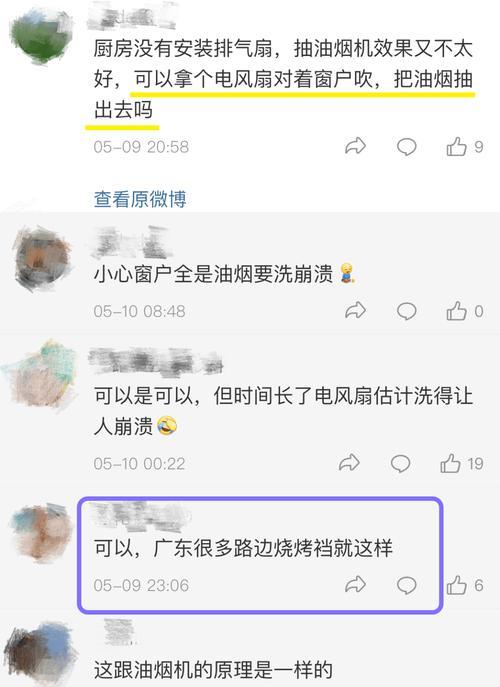The width and height of the screenshot is (500, 687).
Task: Share the 05-09 20:58 top comment
Action: click(x=355, y=146)
